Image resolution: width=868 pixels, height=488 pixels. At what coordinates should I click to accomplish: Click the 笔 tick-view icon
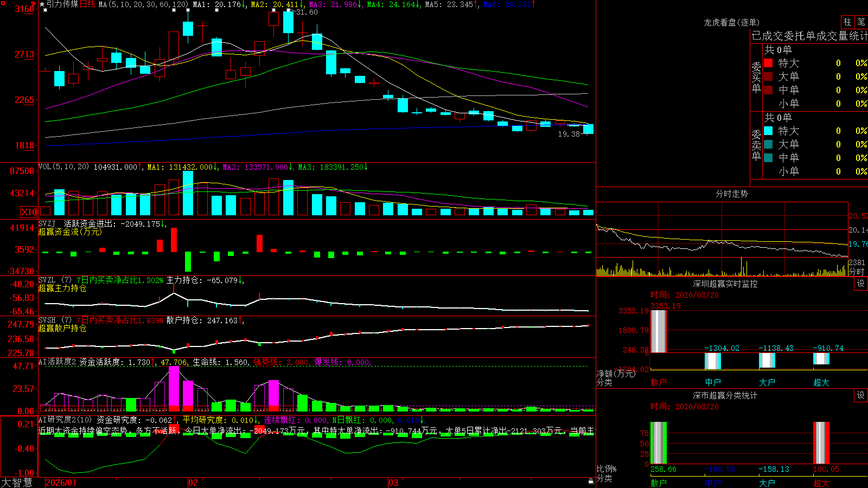[x=861, y=22]
